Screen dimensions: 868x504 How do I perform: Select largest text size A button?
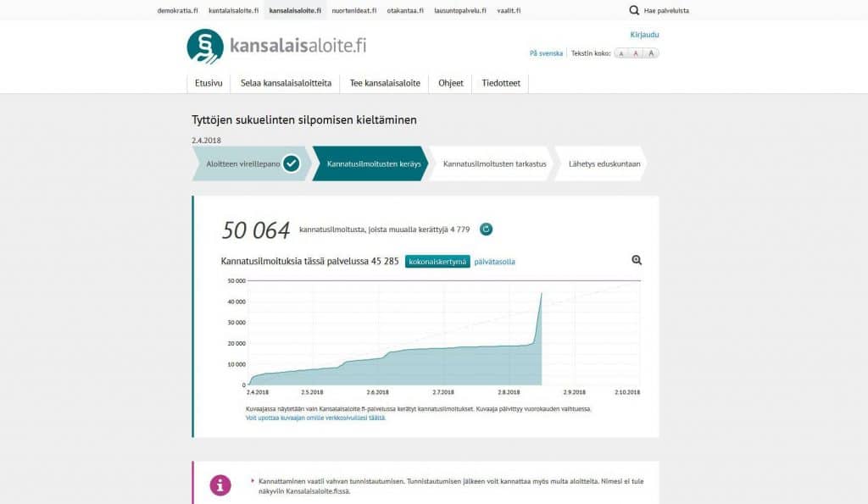(651, 53)
